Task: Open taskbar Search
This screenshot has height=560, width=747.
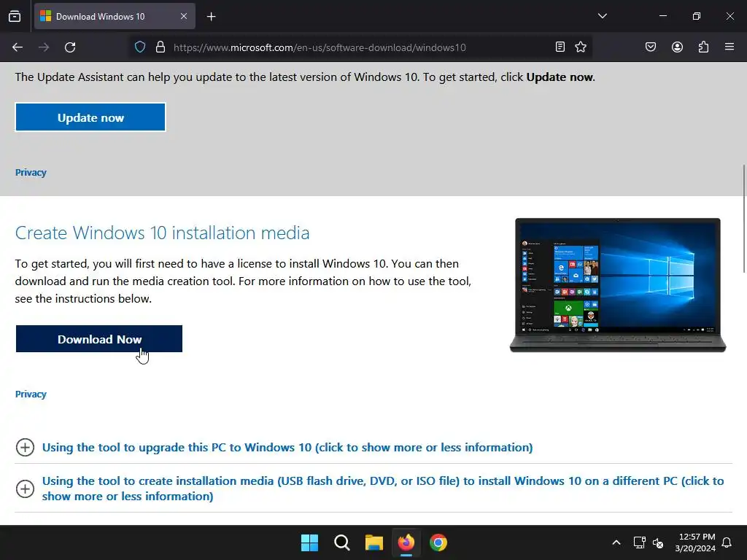Action: 341,542
